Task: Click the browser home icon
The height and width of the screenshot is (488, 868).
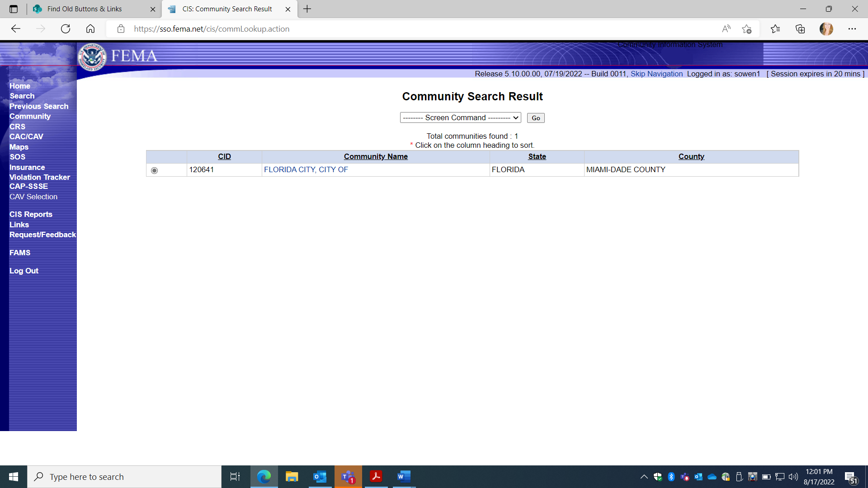Action: click(x=90, y=29)
